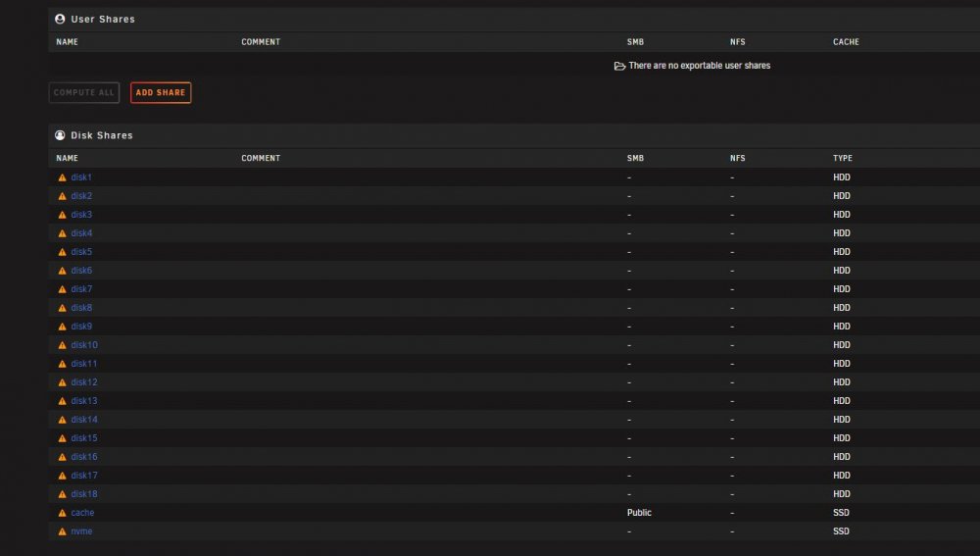Click the HDD type of the disk1 row
This screenshot has height=556, width=980.
click(842, 177)
